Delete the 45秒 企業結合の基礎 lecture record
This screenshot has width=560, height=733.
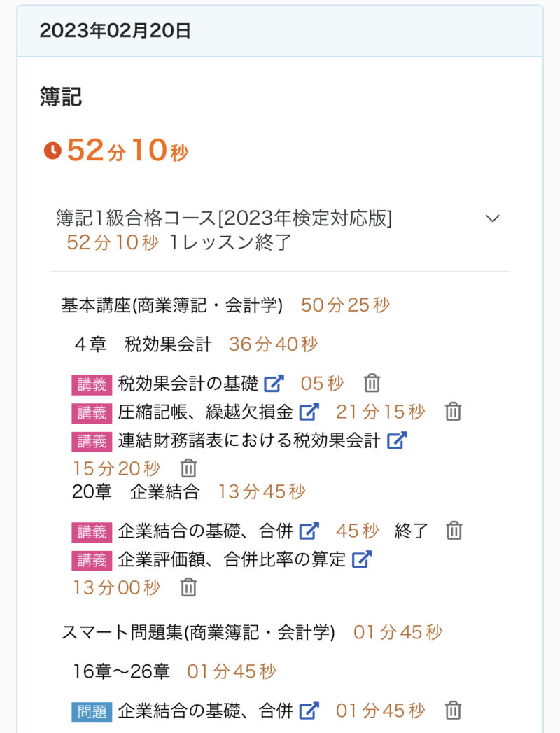pos(454,531)
